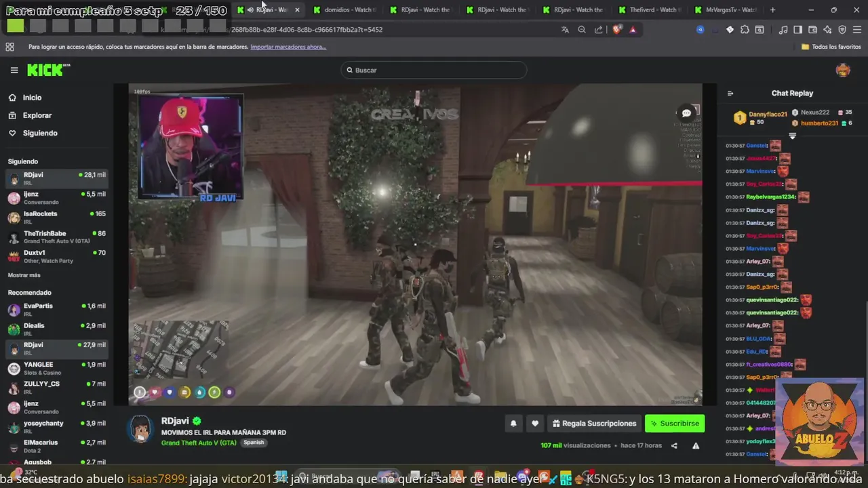Click ft_creativos0880 username in chat
868x488 pixels.
point(769,365)
